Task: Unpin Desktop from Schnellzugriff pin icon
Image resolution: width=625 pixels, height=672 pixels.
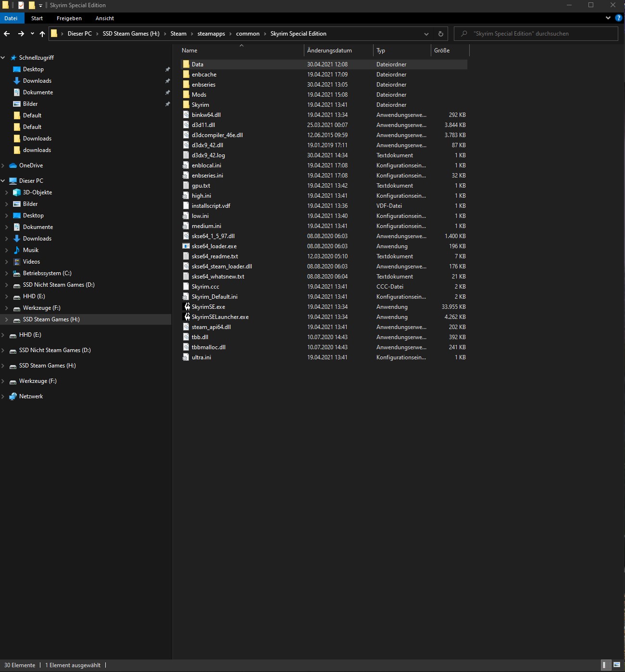Action: click(x=167, y=69)
